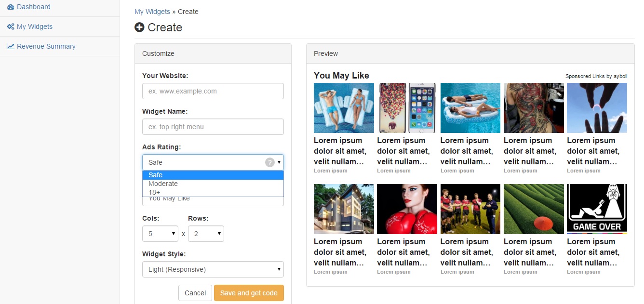Click the You May Like preview heading
The image size is (644, 304).
click(341, 76)
